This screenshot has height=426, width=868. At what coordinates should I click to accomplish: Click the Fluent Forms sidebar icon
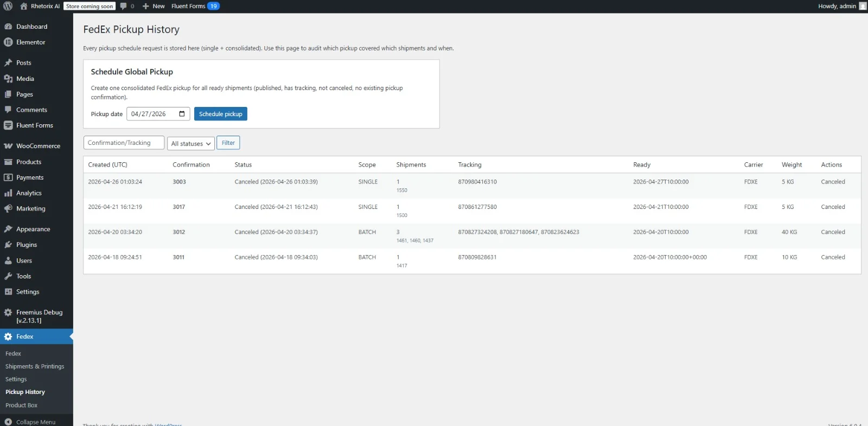[8, 125]
